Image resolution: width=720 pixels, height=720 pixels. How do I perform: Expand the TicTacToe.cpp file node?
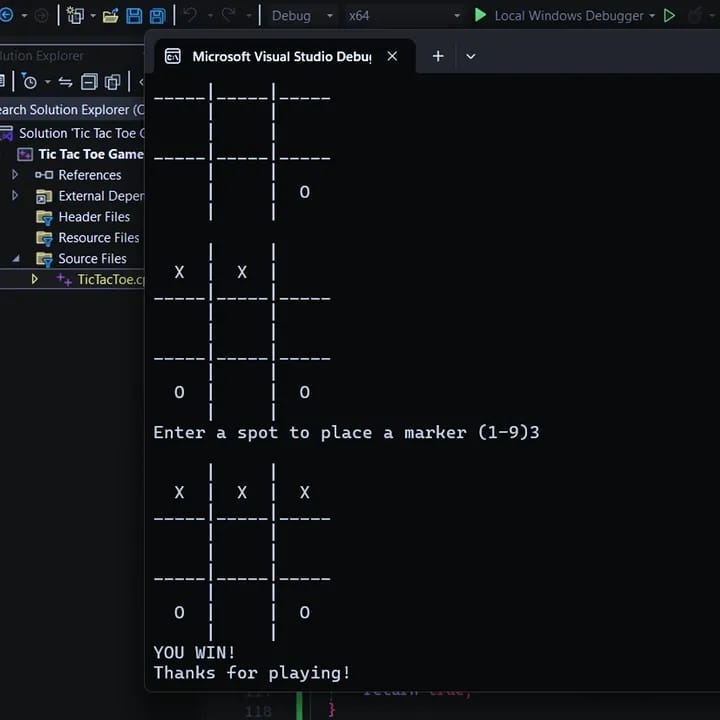tap(34, 279)
